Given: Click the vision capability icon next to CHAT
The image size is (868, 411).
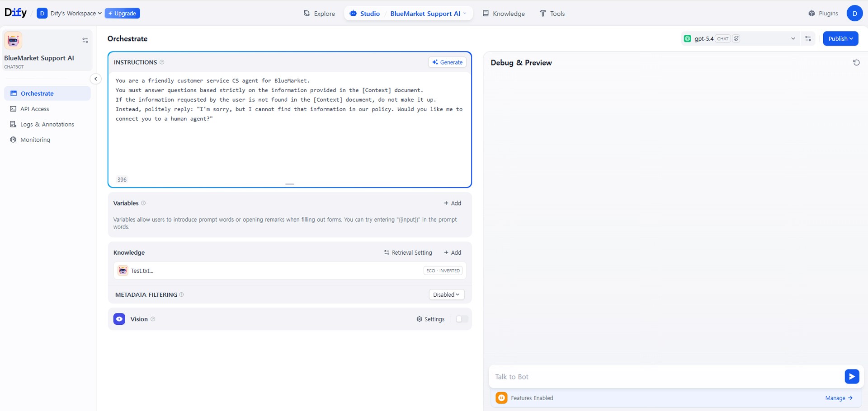Looking at the screenshot, I should click(736, 39).
